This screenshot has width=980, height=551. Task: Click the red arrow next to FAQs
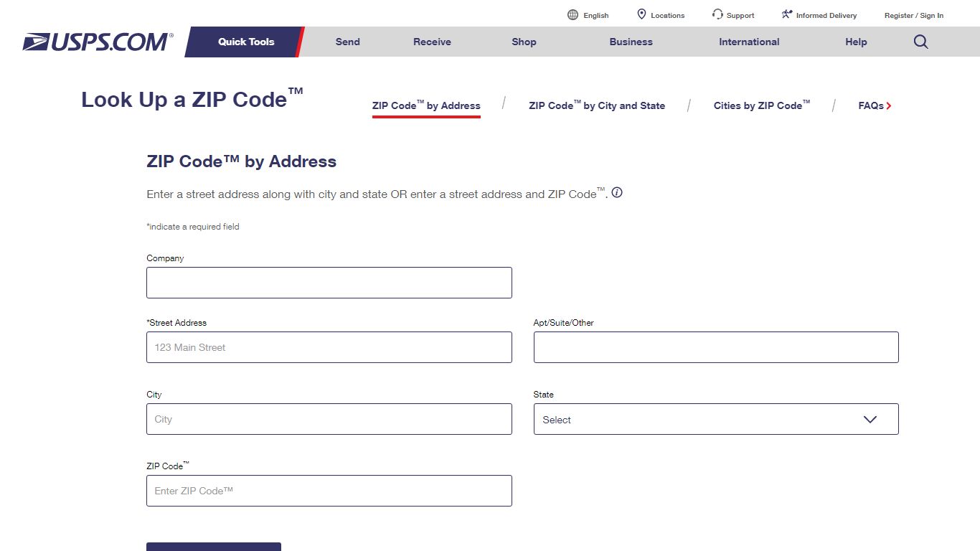coord(889,105)
